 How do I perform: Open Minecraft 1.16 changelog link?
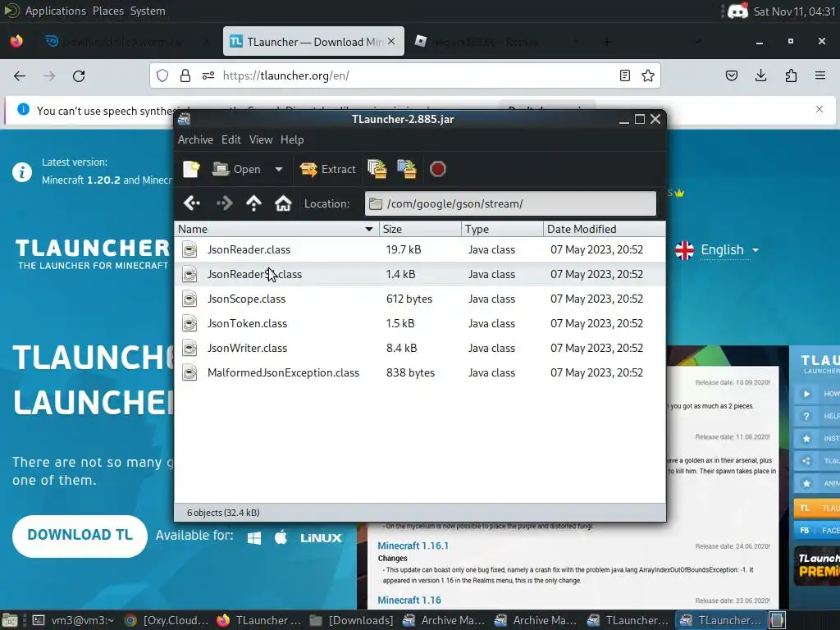point(409,600)
